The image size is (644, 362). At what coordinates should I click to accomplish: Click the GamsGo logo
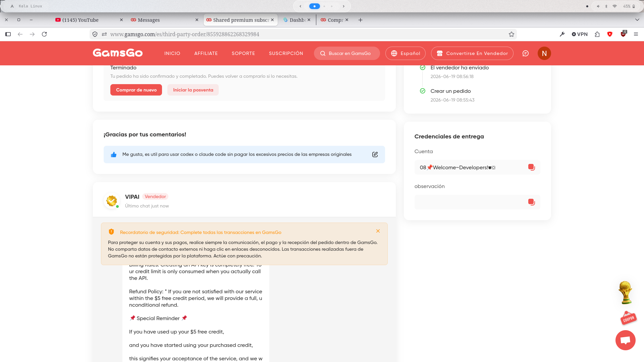[118, 53]
